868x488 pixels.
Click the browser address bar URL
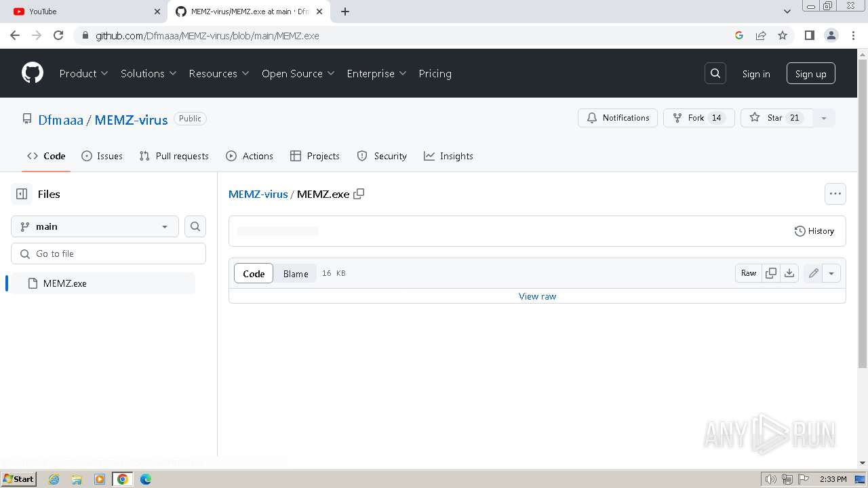(207, 35)
